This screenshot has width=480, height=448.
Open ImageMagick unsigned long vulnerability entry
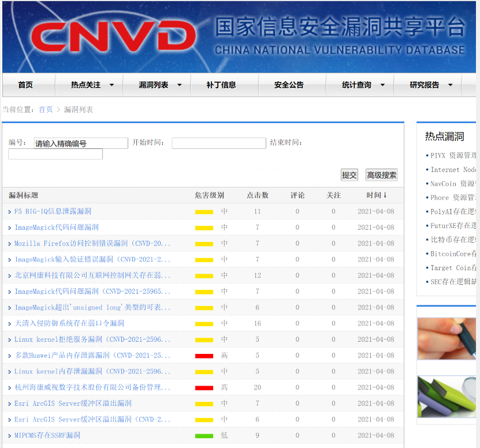(x=92, y=307)
